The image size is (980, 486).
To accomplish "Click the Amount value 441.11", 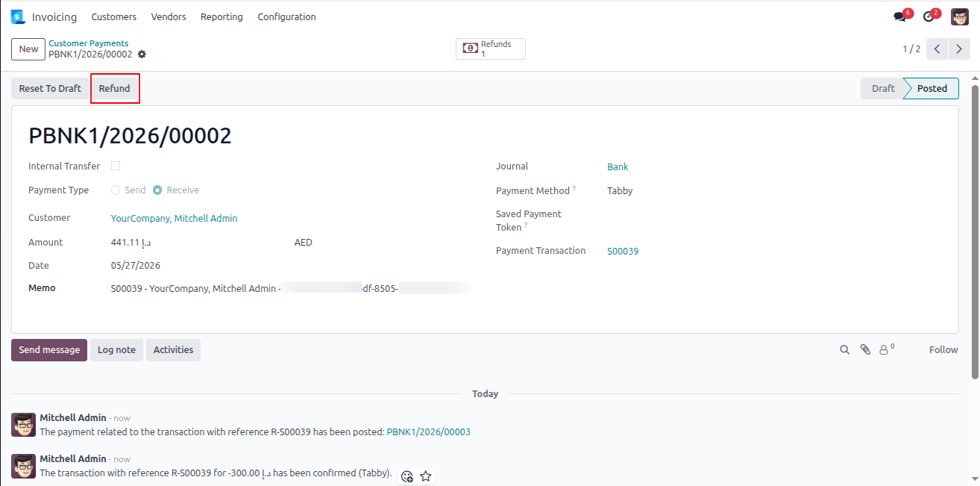I will pos(131,243).
